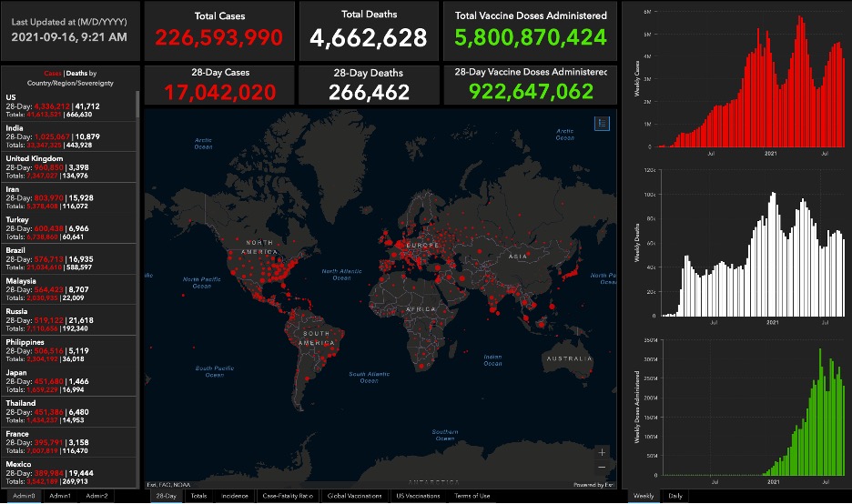The width and height of the screenshot is (852, 504).
Task: Select Japan in the country list
Action: (x=69, y=380)
